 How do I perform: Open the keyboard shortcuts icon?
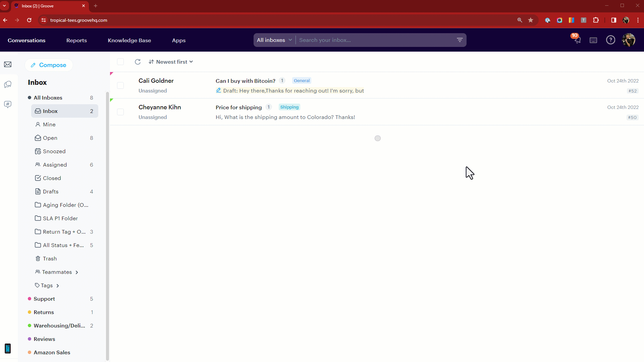coord(593,40)
